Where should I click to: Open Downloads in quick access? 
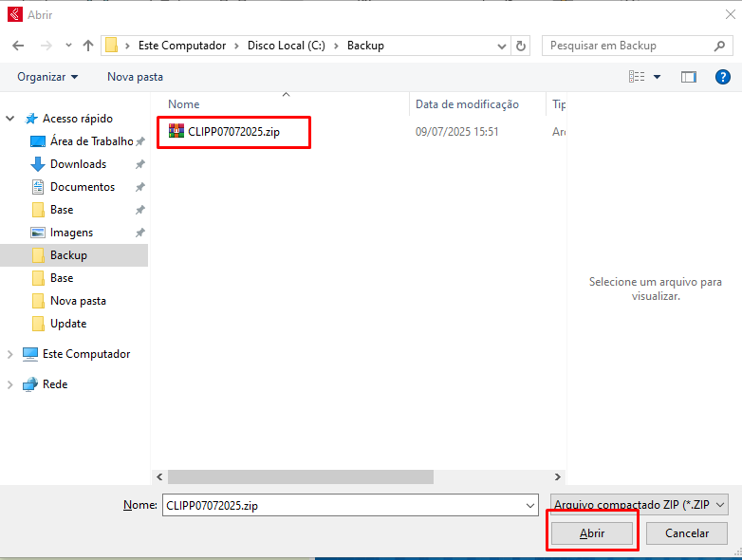click(x=78, y=164)
